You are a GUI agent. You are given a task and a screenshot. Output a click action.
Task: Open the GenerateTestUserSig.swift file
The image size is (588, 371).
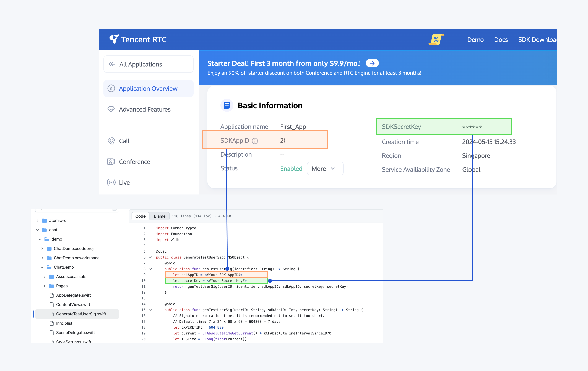click(81, 314)
